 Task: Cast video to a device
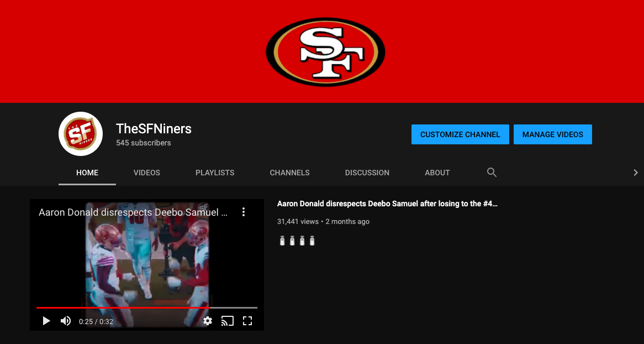click(x=227, y=321)
